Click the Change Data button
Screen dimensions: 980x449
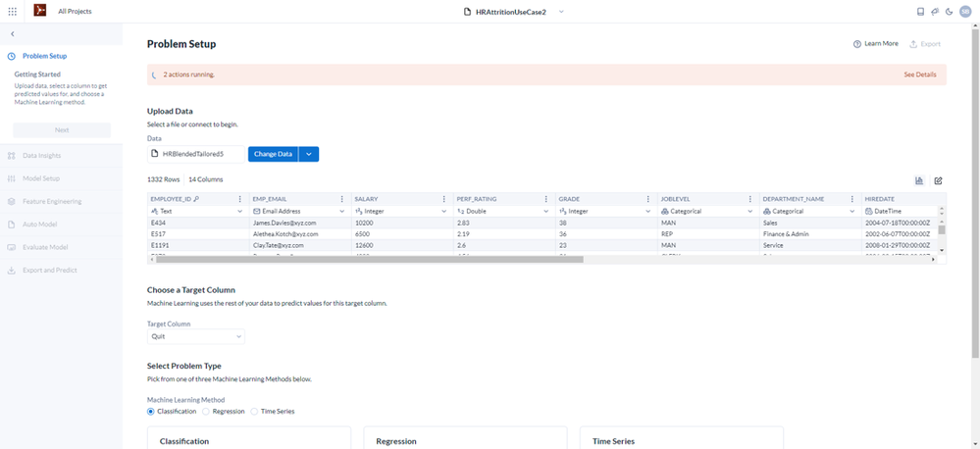pos(273,154)
